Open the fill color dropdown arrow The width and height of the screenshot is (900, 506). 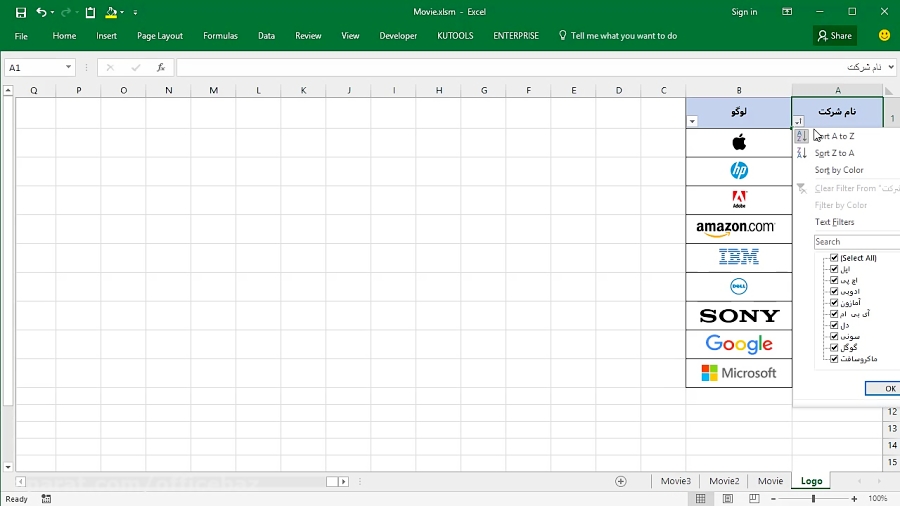[x=122, y=13]
